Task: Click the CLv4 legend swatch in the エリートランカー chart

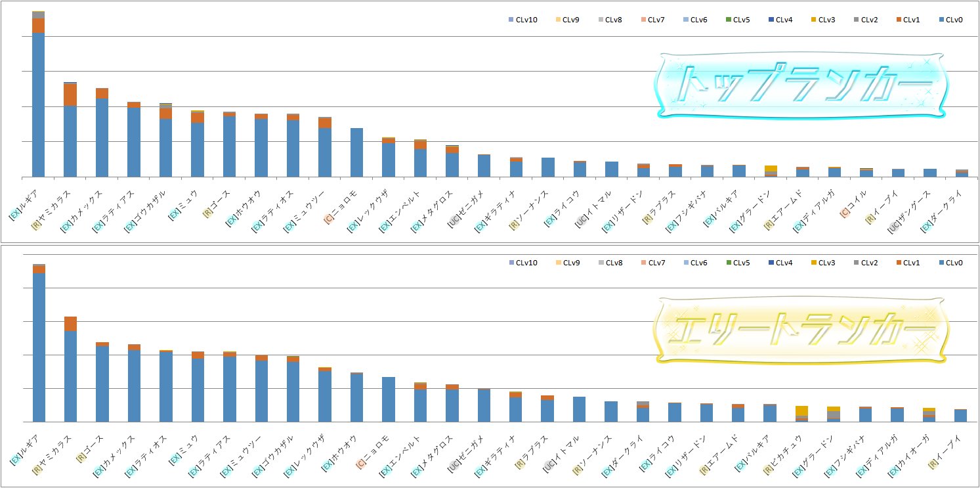Action: pyautogui.click(x=770, y=263)
